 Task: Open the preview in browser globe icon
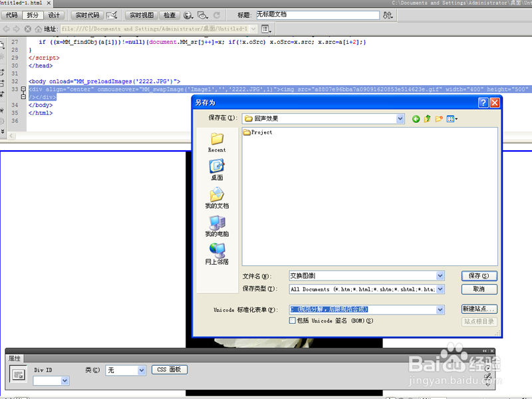pos(188,15)
